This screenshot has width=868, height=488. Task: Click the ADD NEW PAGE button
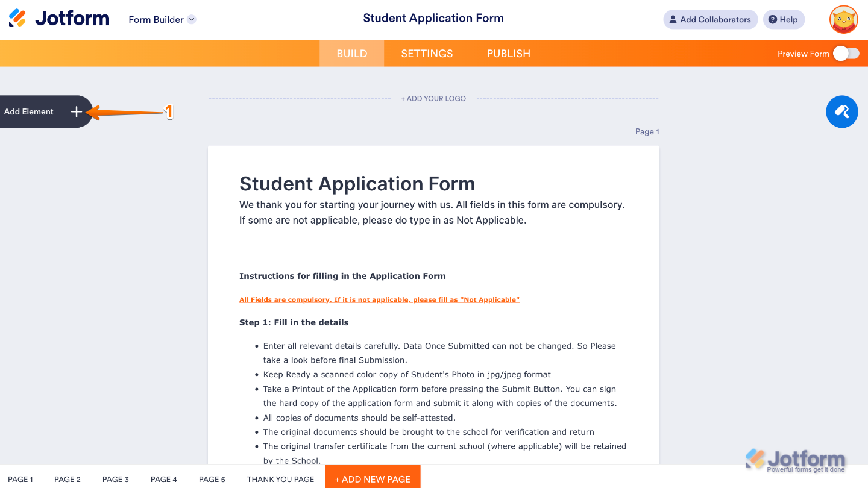pyautogui.click(x=372, y=479)
